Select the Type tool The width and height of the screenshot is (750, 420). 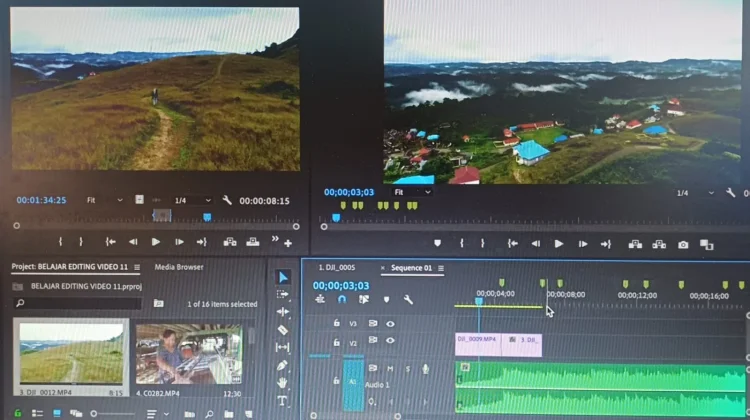(282, 401)
